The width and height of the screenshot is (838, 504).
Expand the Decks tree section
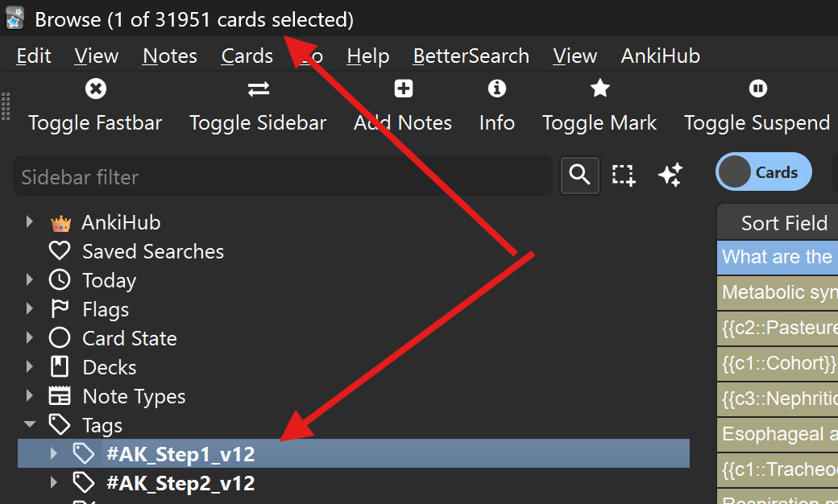(x=30, y=367)
